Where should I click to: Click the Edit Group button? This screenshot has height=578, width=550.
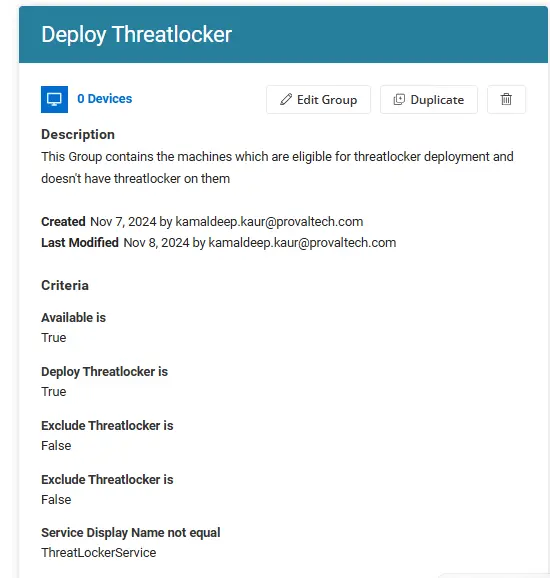pos(318,100)
